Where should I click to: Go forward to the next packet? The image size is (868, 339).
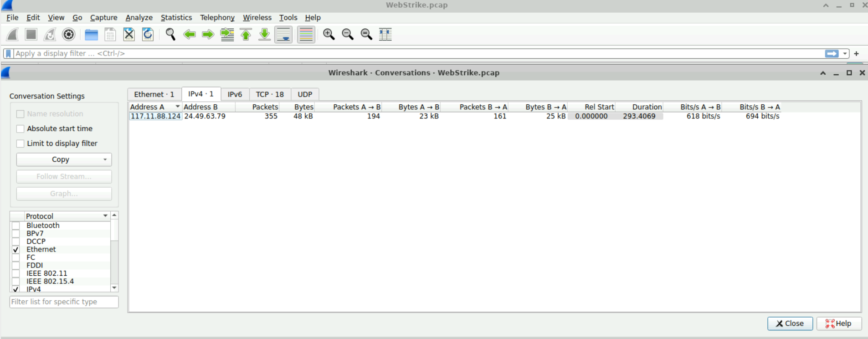click(208, 35)
